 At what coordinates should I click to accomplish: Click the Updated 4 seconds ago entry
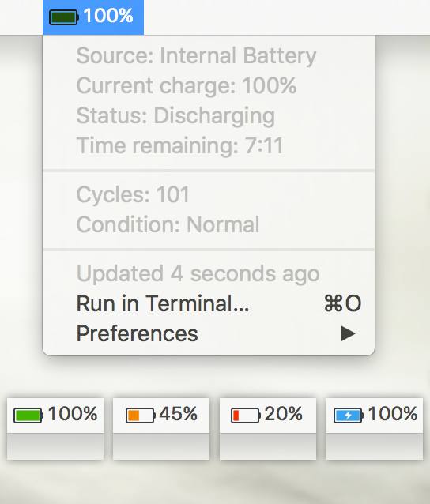pos(198,274)
